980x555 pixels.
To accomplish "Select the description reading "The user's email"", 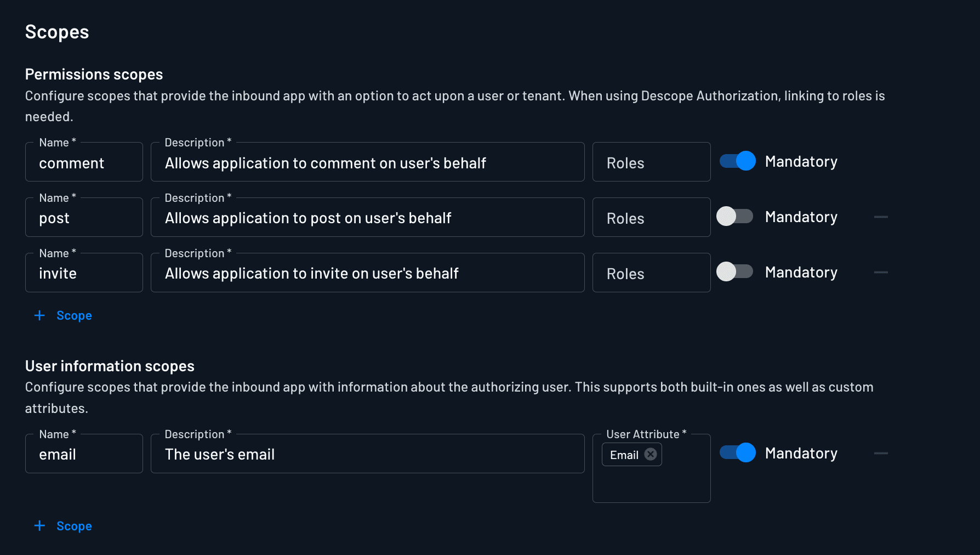I will 367,454.
